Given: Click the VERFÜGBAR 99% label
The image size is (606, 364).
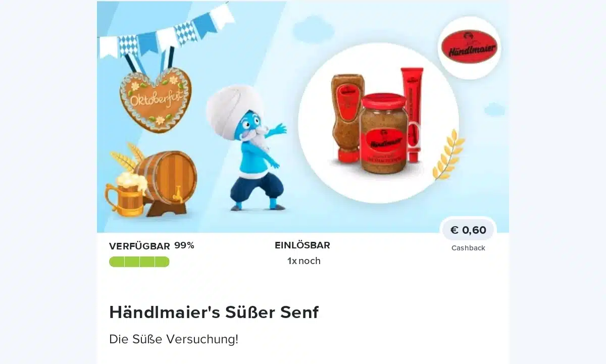Looking at the screenshot, I should point(151,246).
